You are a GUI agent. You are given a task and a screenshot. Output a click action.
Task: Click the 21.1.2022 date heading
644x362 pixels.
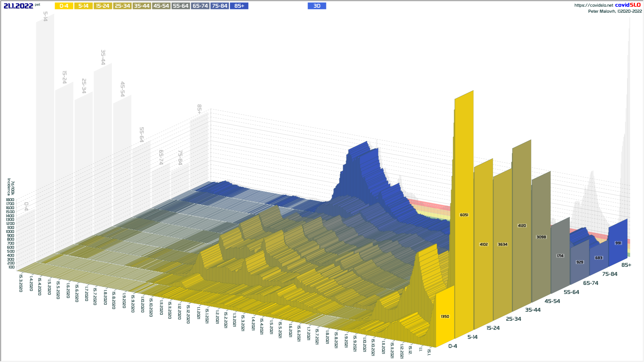(x=18, y=6)
